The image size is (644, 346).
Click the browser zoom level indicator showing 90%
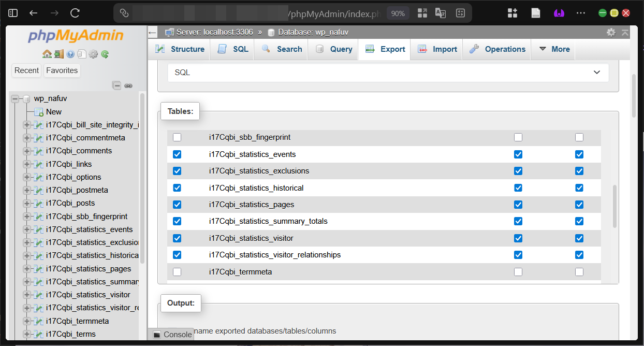tap(398, 13)
